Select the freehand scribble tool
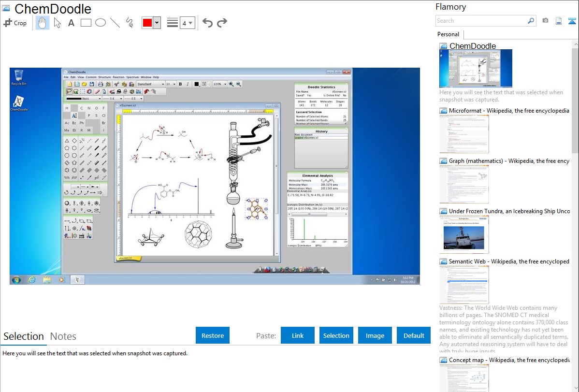Screen dimensions: 579x392 pos(130,23)
